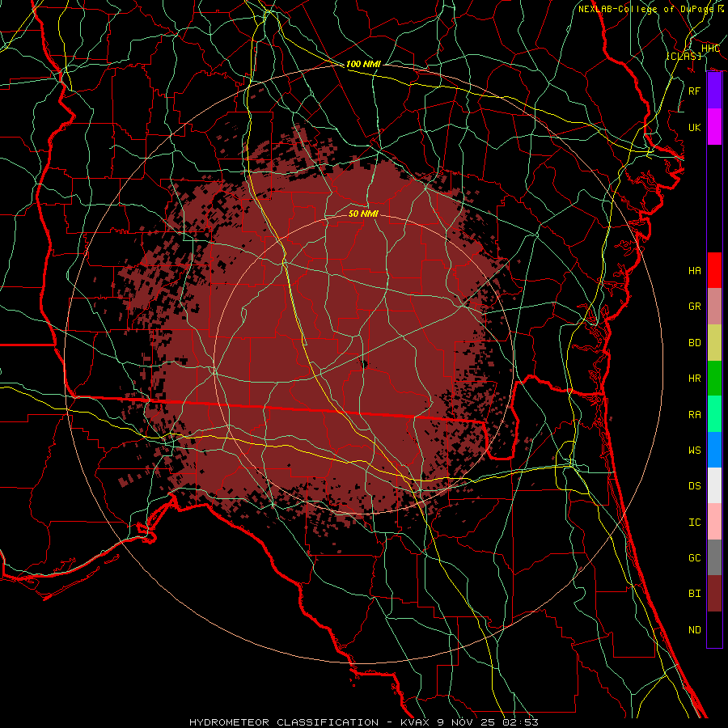Viewport: 728px width, 728px height.
Task: Click the "GR" legend label
Action: 695,307
